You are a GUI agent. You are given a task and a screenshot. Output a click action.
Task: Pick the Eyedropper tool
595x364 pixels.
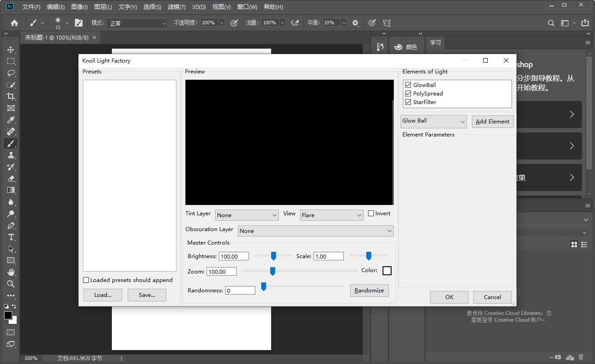11,120
